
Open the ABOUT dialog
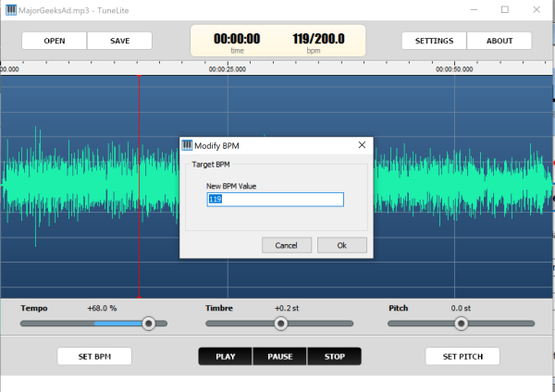click(x=499, y=41)
